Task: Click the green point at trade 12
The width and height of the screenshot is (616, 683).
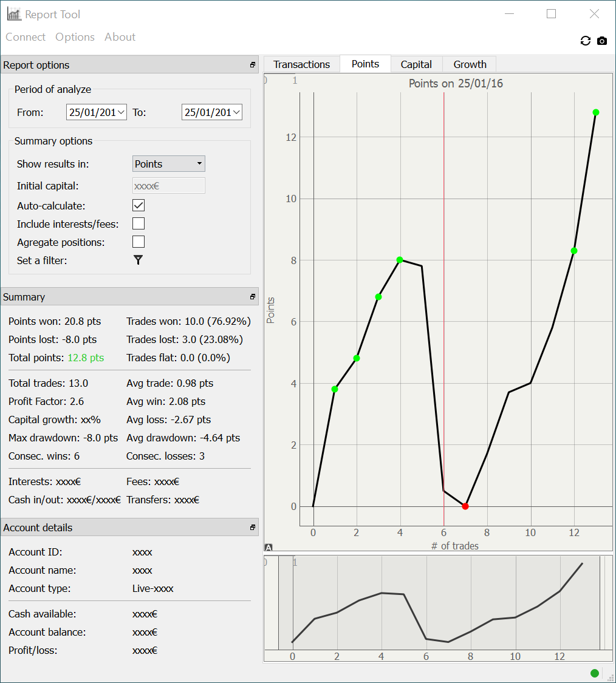Action: (574, 251)
